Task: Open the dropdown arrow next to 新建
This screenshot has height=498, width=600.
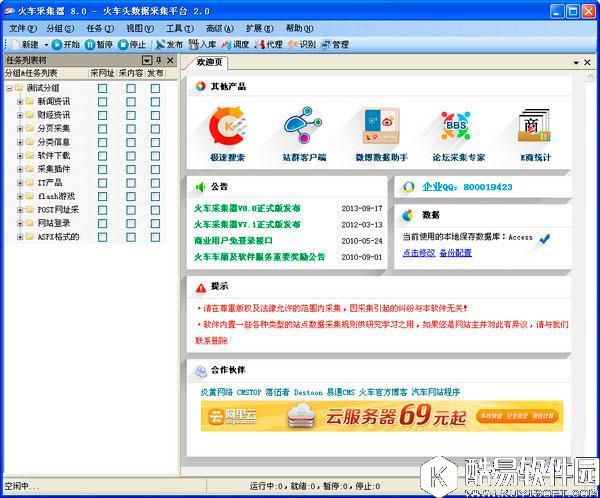Action: [46, 45]
